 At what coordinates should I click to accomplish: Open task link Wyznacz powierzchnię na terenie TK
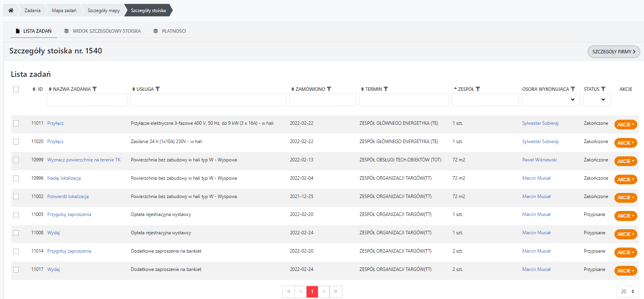pyautogui.click(x=84, y=160)
